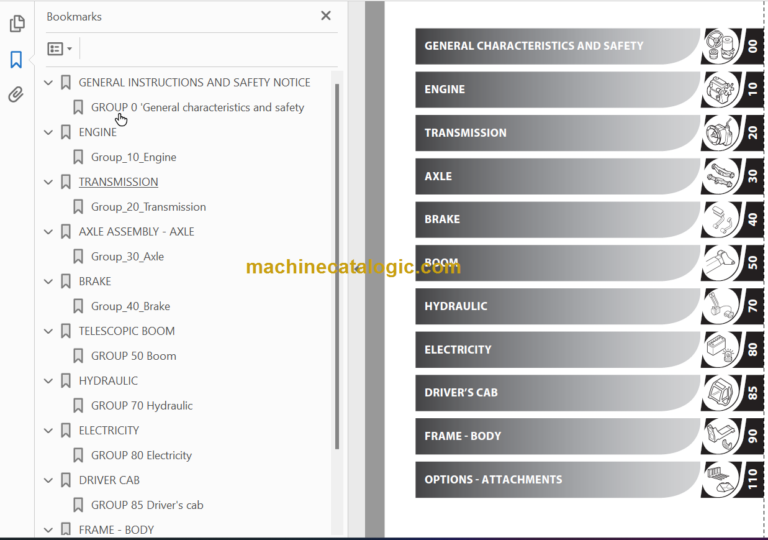Jump to GROUP 50 Boom bookmark

pyautogui.click(x=134, y=356)
